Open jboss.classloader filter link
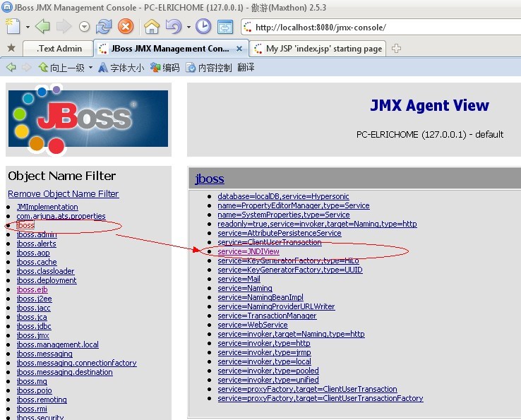The image size is (521, 420). pyautogui.click(x=45, y=271)
